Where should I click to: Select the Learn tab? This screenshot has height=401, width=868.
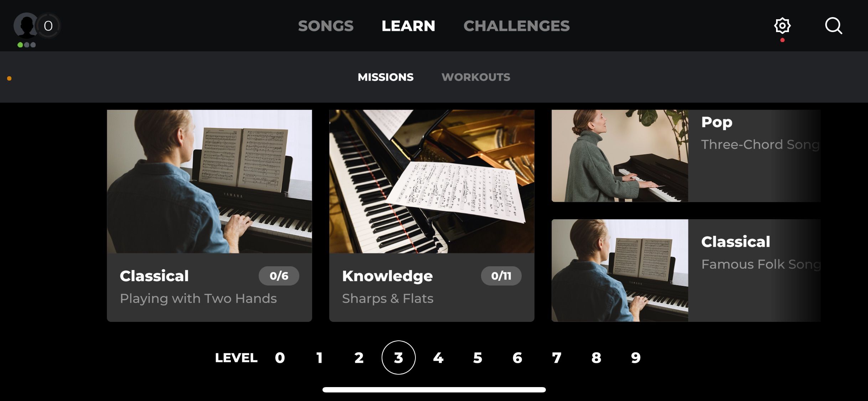[x=408, y=26]
